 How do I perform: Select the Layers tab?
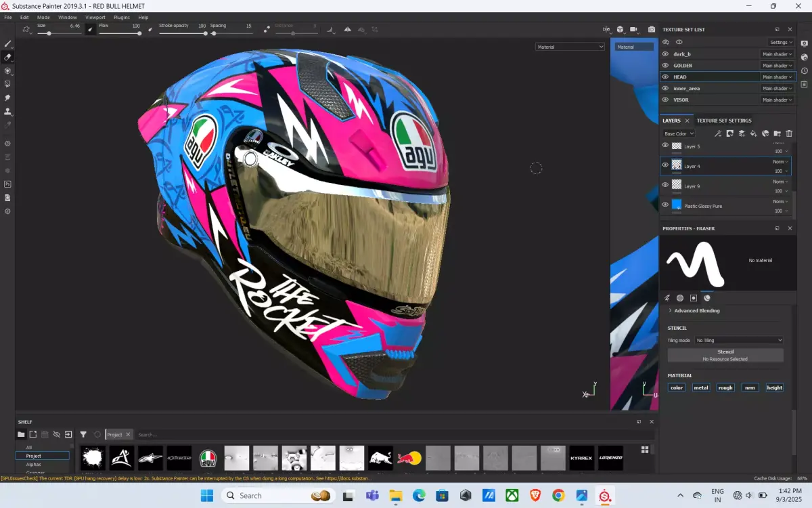(x=671, y=121)
